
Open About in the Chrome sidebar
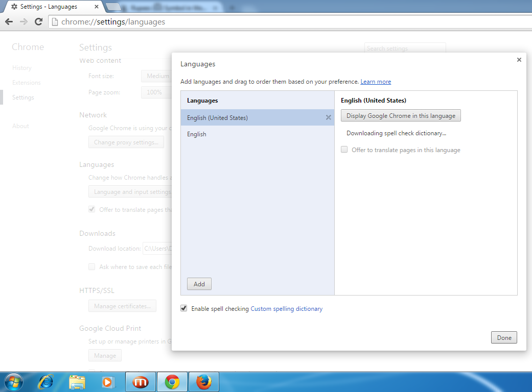click(x=20, y=126)
